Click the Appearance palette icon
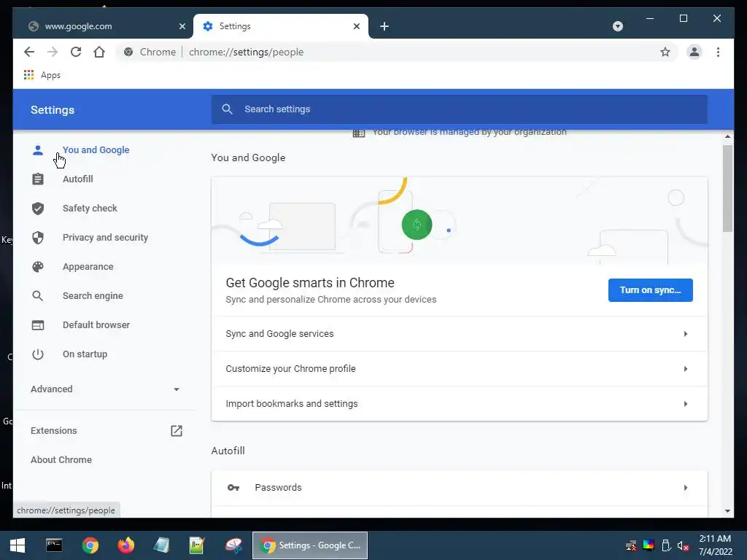This screenshot has width=747, height=560. (38, 267)
